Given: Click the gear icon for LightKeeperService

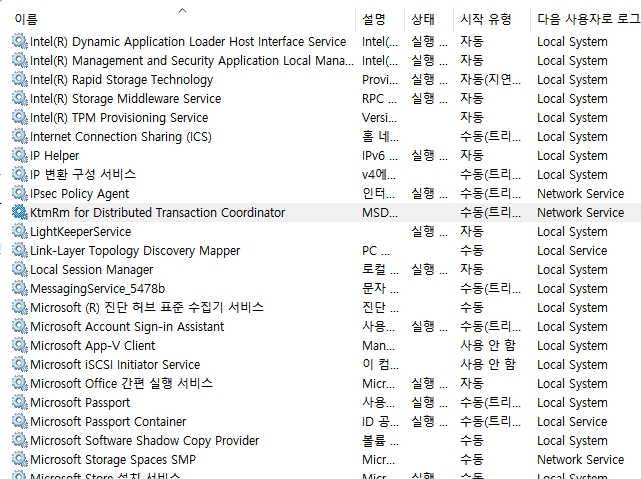Looking at the screenshot, I should point(20,231).
